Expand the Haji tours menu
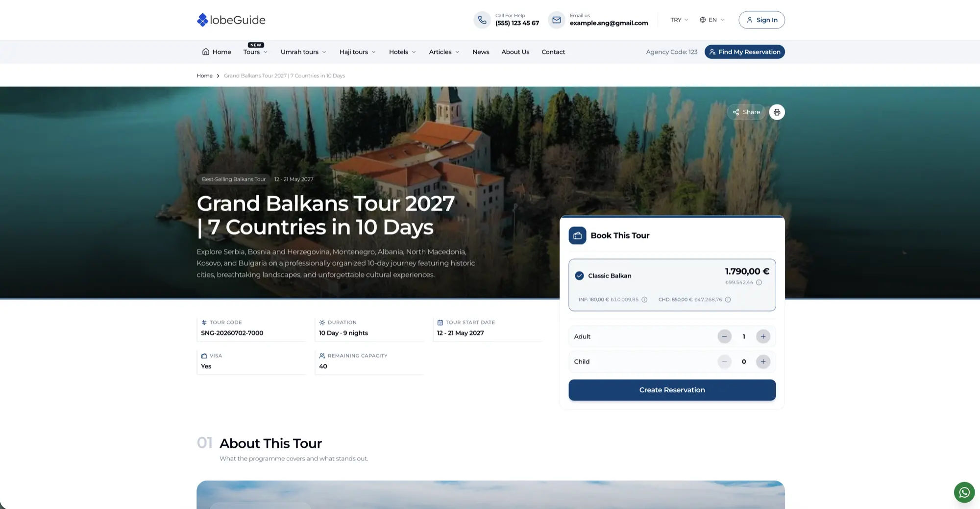Viewport: 980px width, 509px height. click(358, 52)
